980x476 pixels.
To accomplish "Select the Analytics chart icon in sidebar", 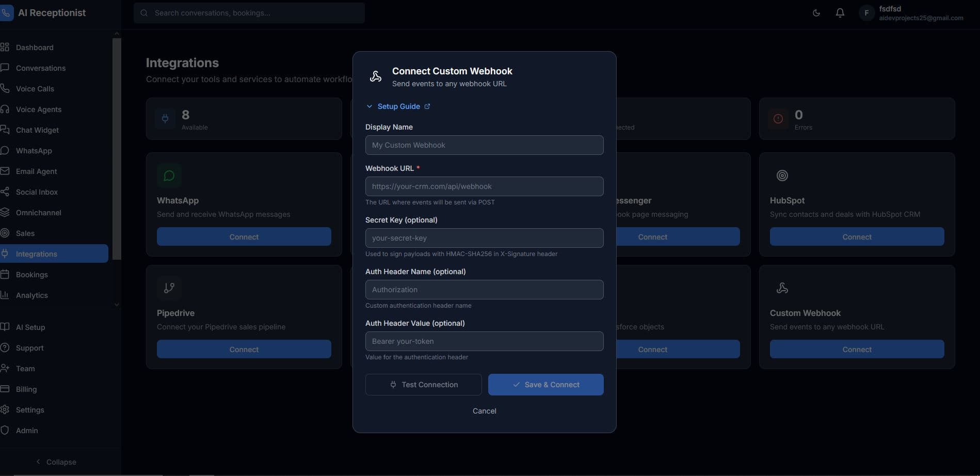I will tap(6, 295).
